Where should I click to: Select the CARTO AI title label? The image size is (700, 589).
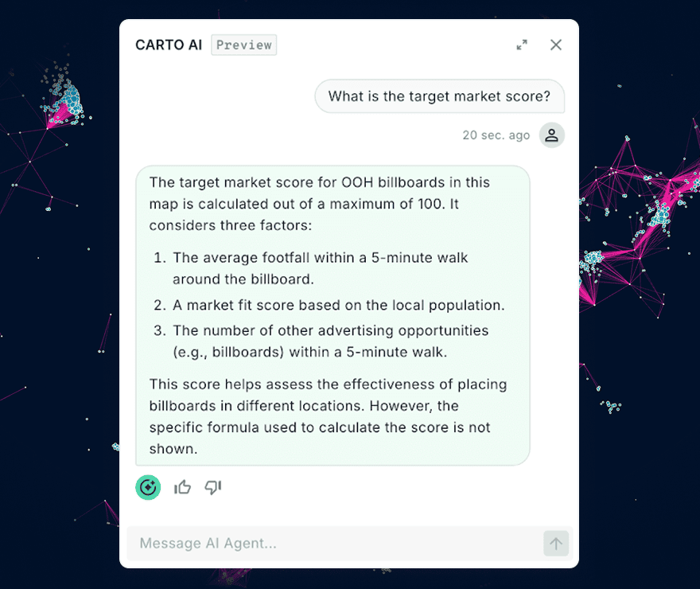(169, 45)
